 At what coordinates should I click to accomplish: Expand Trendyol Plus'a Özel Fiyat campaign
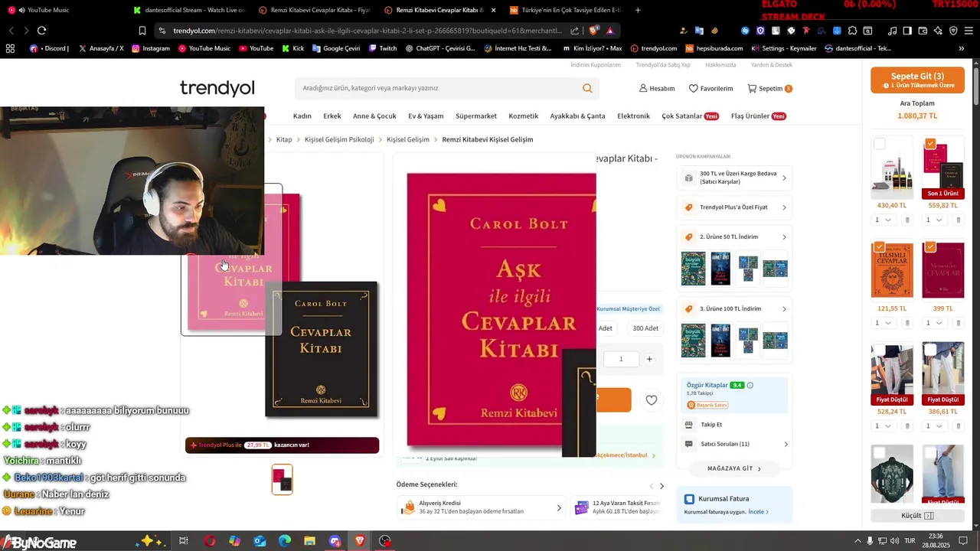coord(734,207)
